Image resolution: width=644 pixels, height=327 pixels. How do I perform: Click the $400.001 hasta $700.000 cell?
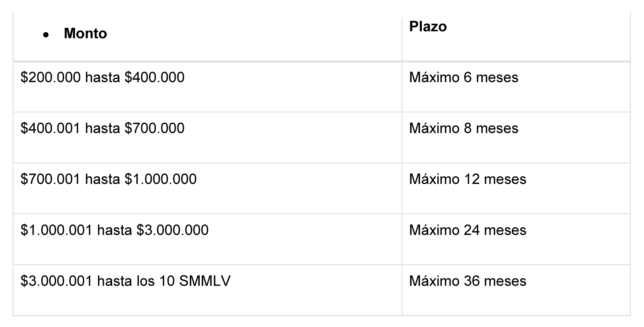coord(207,137)
